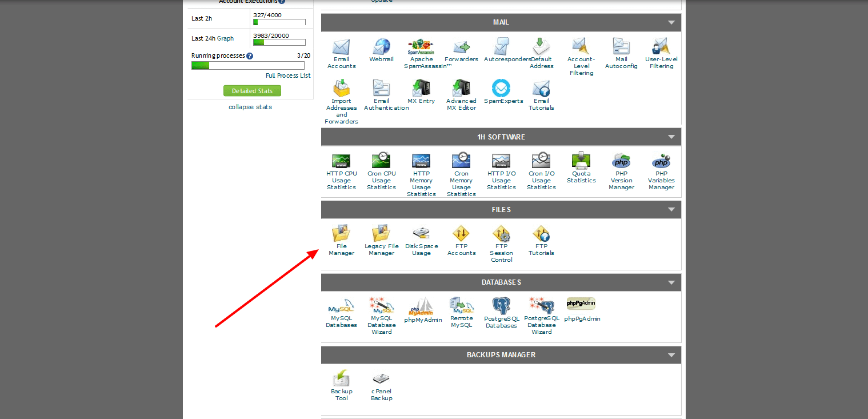Open FTP Session Control

click(501, 244)
